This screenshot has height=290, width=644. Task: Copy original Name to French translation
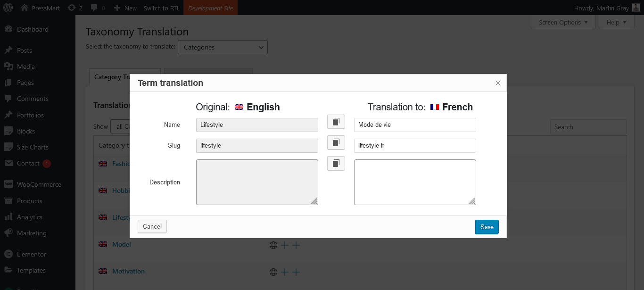336,122
